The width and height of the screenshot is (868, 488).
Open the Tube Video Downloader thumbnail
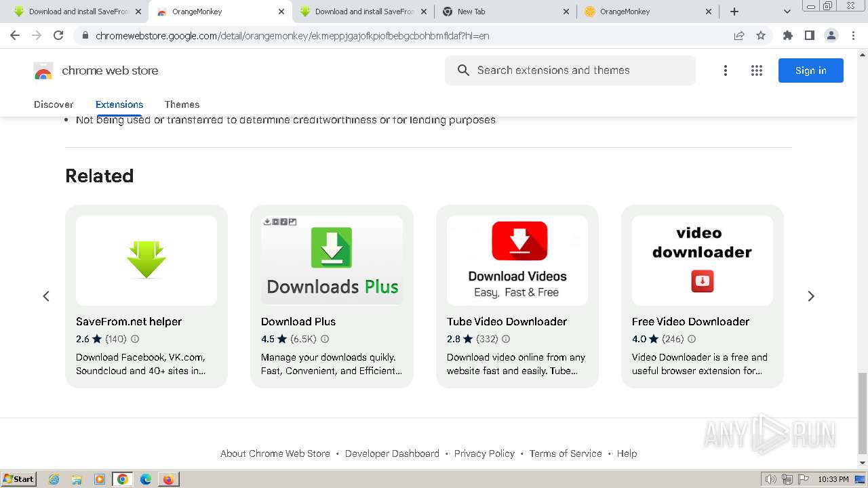[517, 260]
